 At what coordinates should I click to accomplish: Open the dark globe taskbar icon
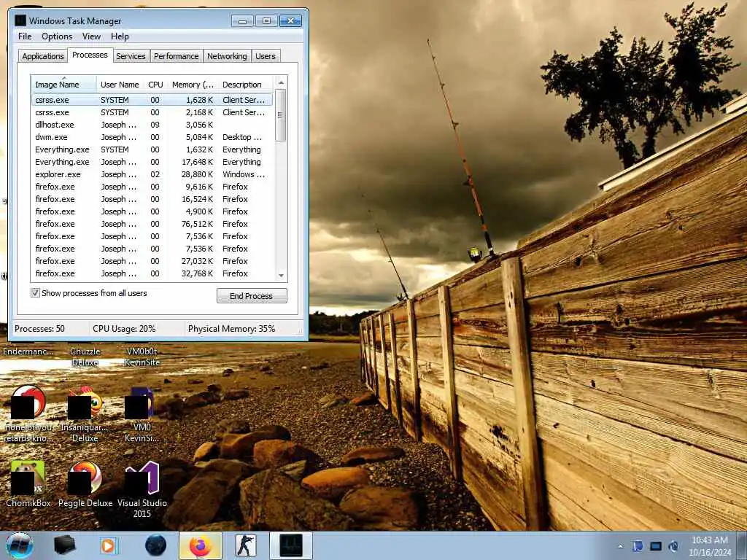tap(155, 545)
